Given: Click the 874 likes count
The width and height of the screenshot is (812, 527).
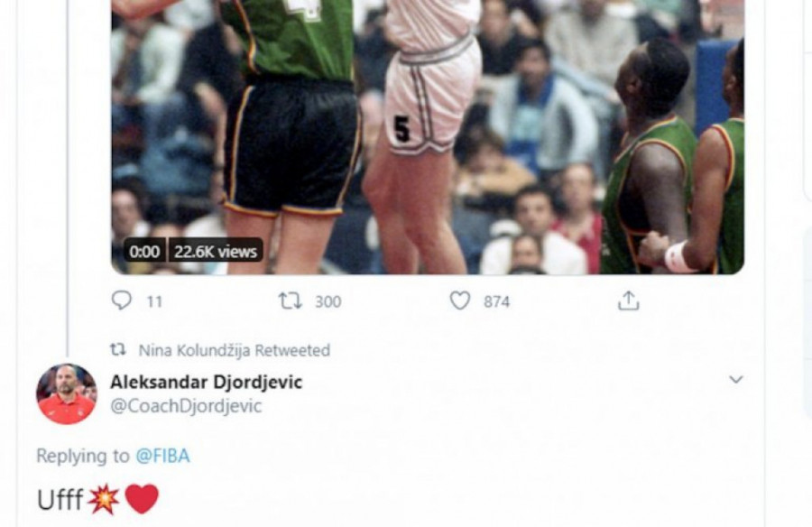Looking at the screenshot, I should (x=496, y=301).
